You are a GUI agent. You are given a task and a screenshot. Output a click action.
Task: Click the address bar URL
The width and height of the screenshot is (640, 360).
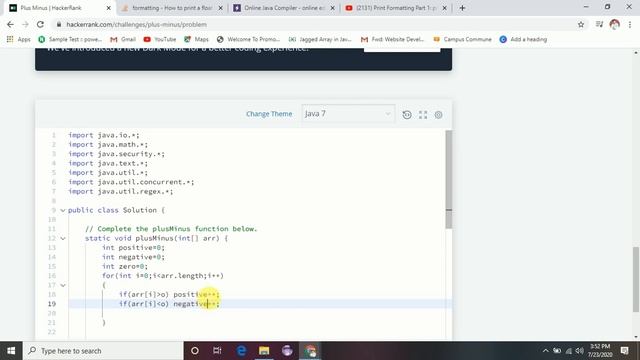(136, 24)
